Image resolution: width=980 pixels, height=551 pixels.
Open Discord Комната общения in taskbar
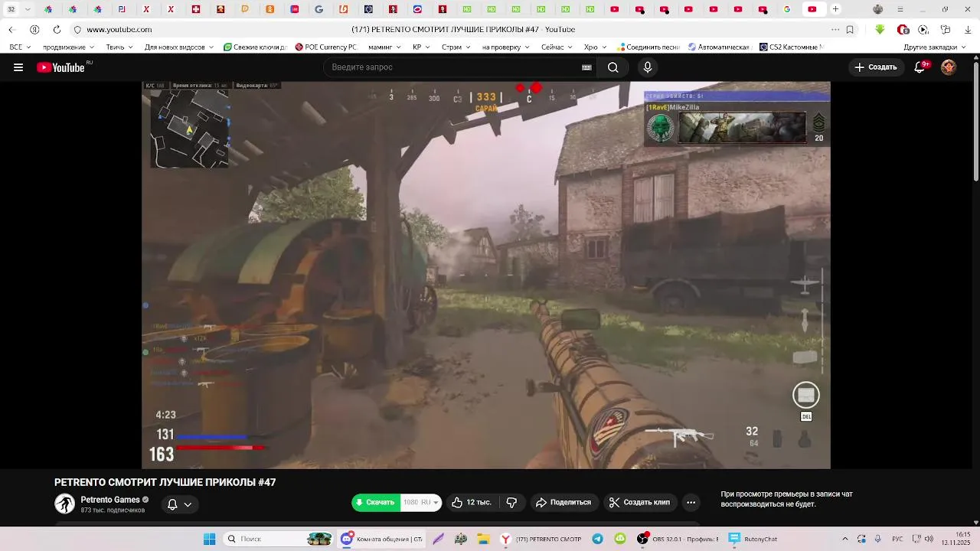[x=382, y=539]
